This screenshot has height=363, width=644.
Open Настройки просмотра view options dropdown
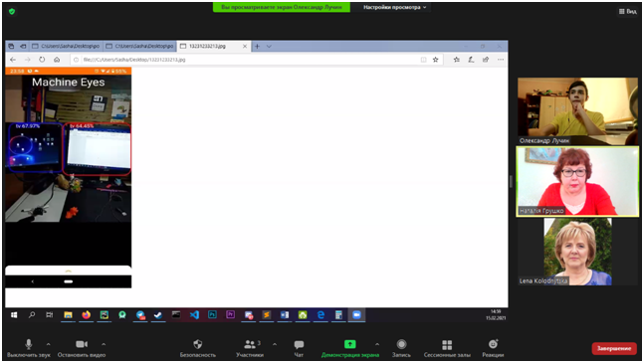(394, 7)
